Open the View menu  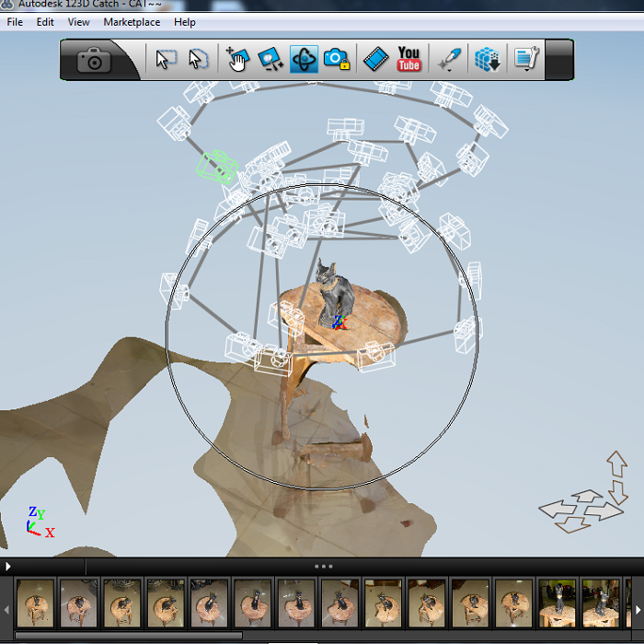(x=78, y=22)
